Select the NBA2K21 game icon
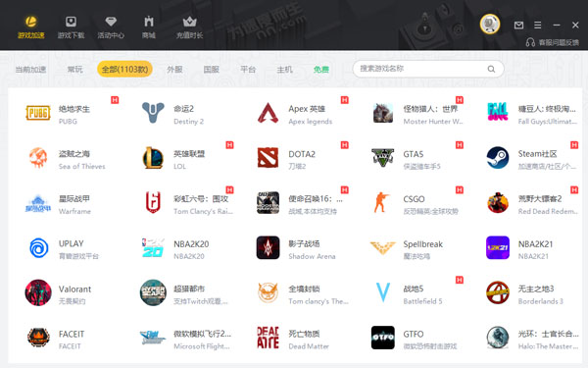This screenshot has width=588, height=368. 498,247
